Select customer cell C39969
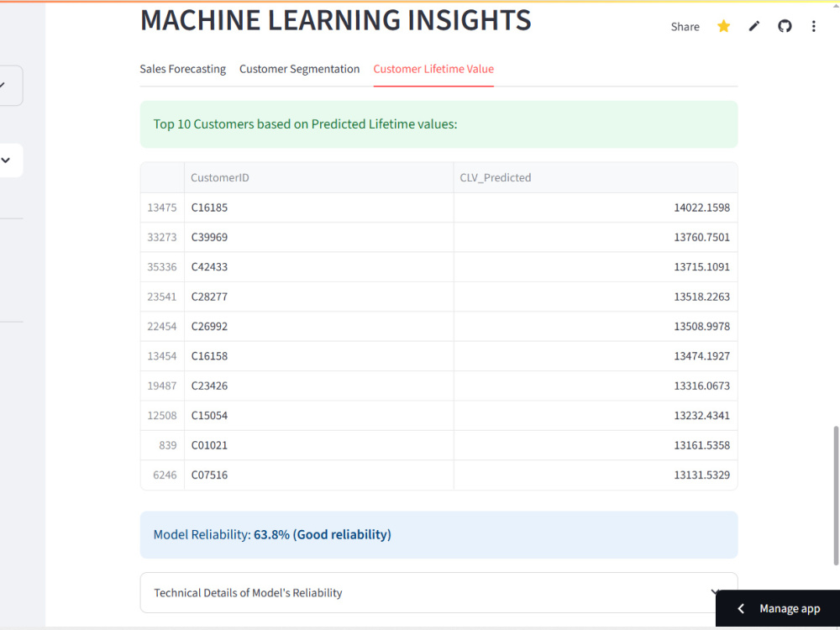 tap(318, 238)
